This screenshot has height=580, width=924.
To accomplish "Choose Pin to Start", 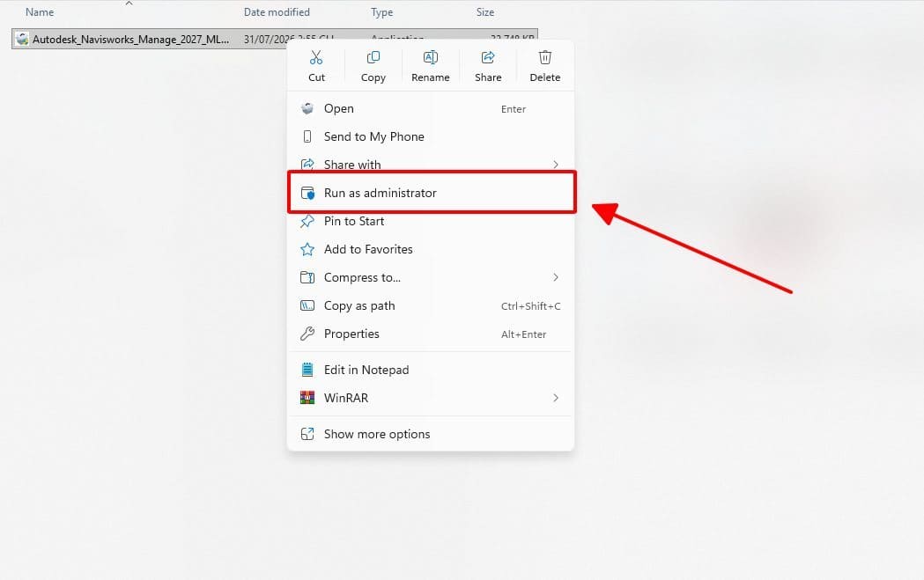I will [x=430, y=222].
